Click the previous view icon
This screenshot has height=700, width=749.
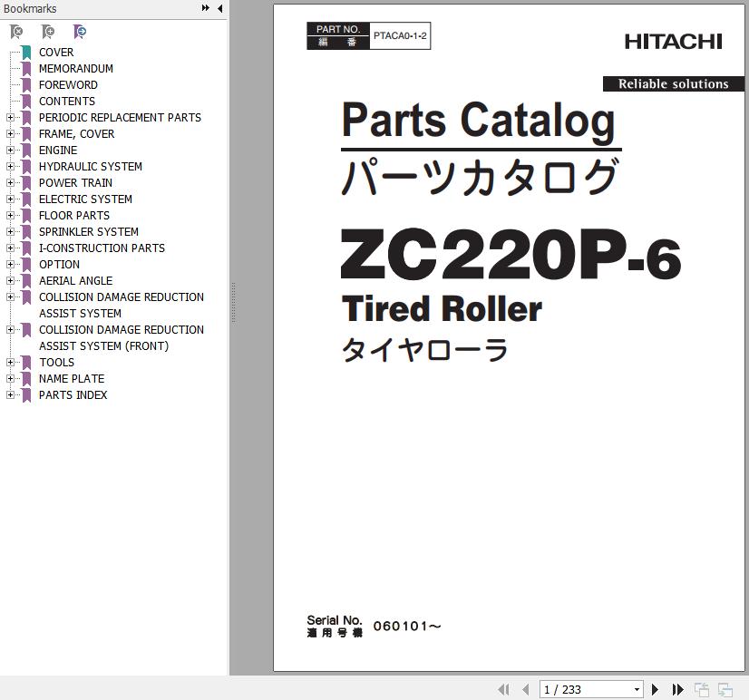(x=702, y=689)
